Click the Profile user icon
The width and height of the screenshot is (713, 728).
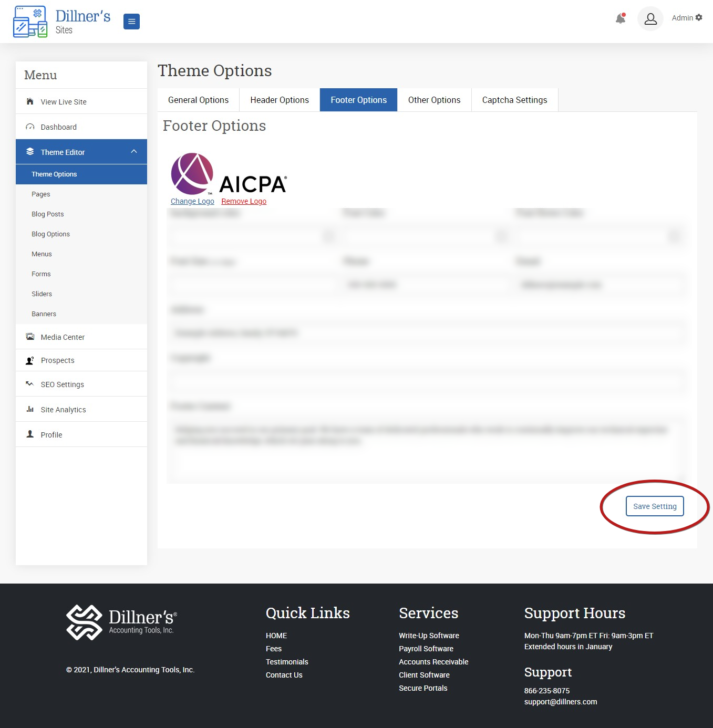tap(30, 434)
